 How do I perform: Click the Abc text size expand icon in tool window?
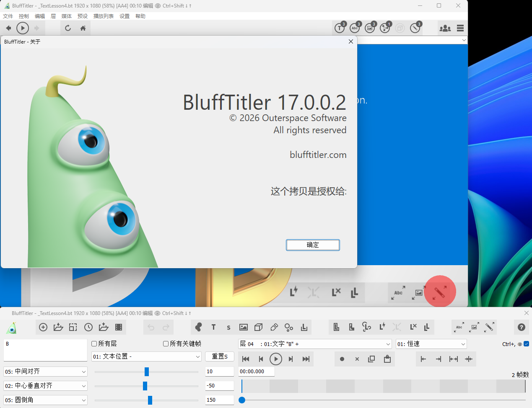(459, 327)
